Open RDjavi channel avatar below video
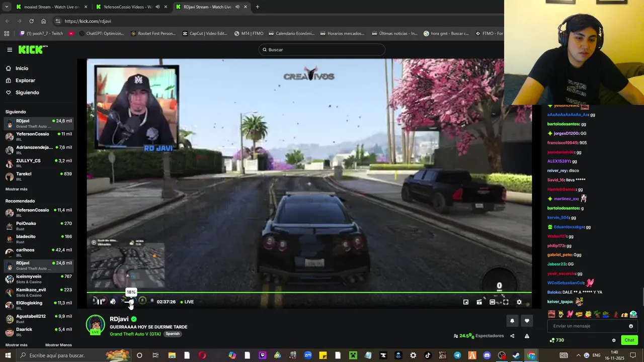 95,324
